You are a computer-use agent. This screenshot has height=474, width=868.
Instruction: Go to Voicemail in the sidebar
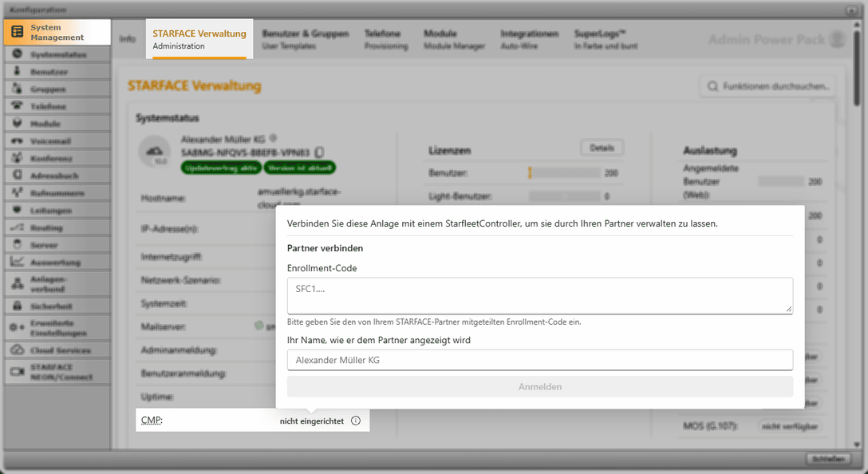[x=57, y=140]
